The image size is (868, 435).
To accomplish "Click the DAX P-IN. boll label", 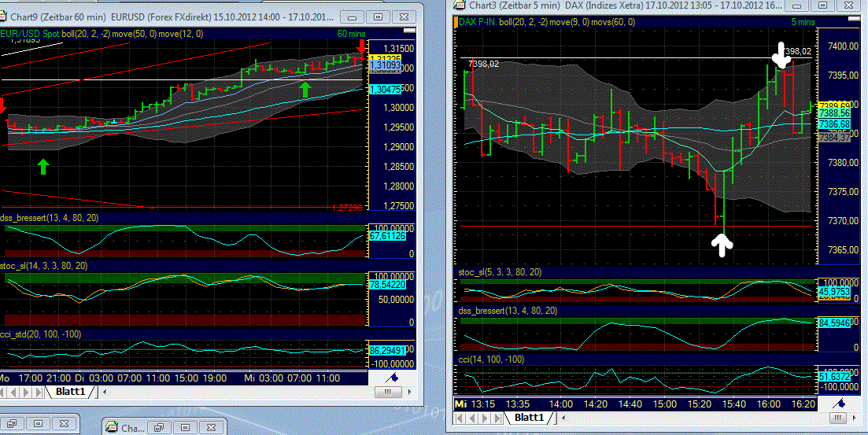I will click(x=547, y=22).
